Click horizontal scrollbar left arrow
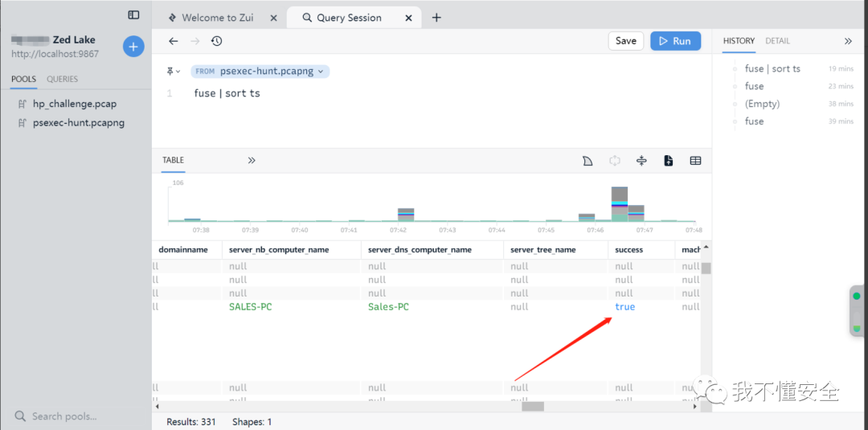 tap(157, 406)
